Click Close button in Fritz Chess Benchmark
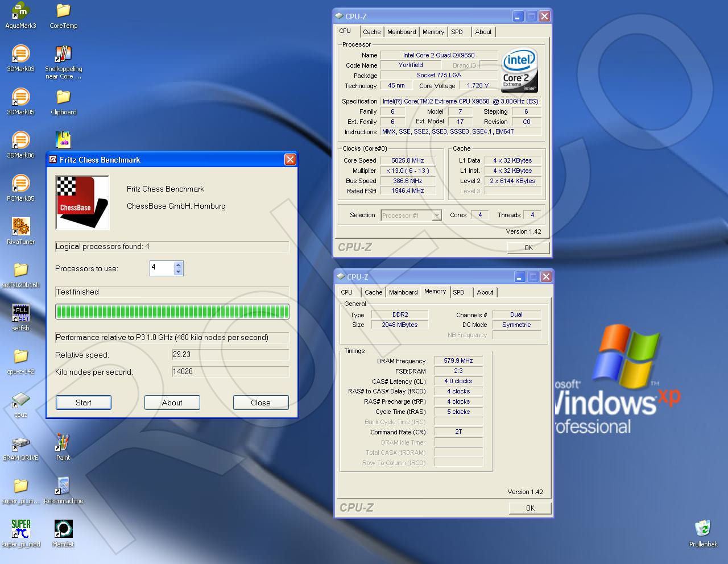Viewport: 728px width, 564px height. coord(261,403)
